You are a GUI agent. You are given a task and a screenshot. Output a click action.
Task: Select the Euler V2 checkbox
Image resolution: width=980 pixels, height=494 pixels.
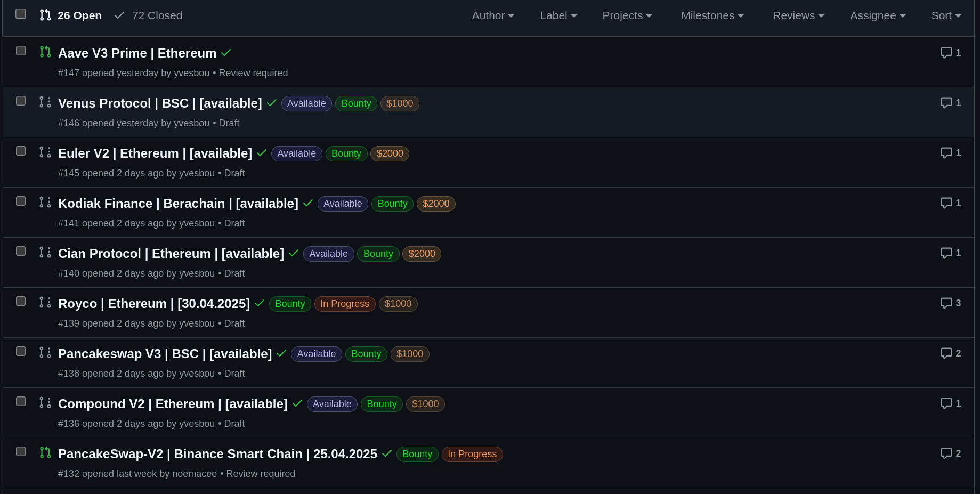click(21, 151)
